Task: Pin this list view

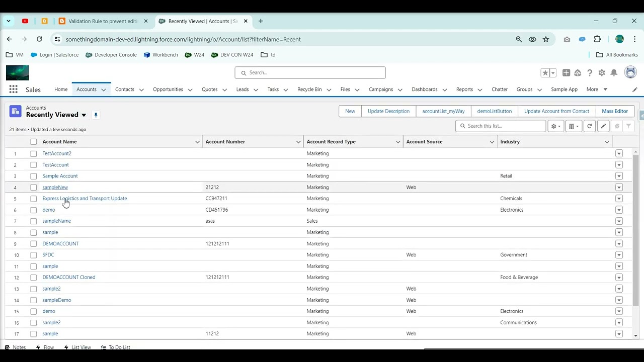Action: click(96, 115)
